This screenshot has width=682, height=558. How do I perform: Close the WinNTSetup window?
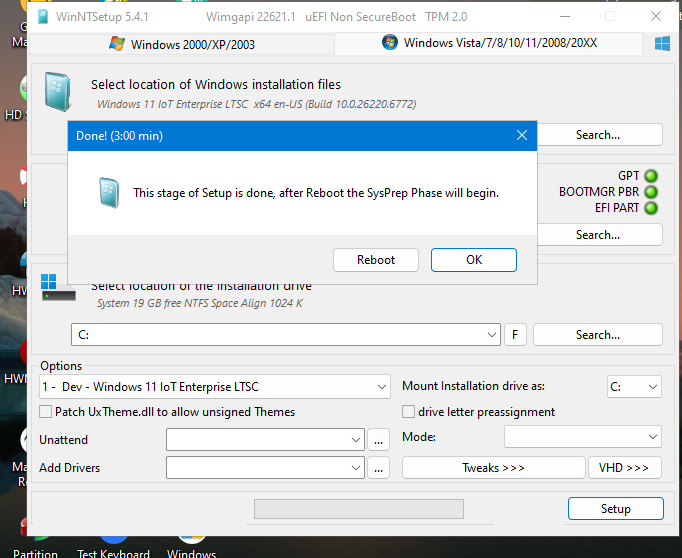point(656,17)
